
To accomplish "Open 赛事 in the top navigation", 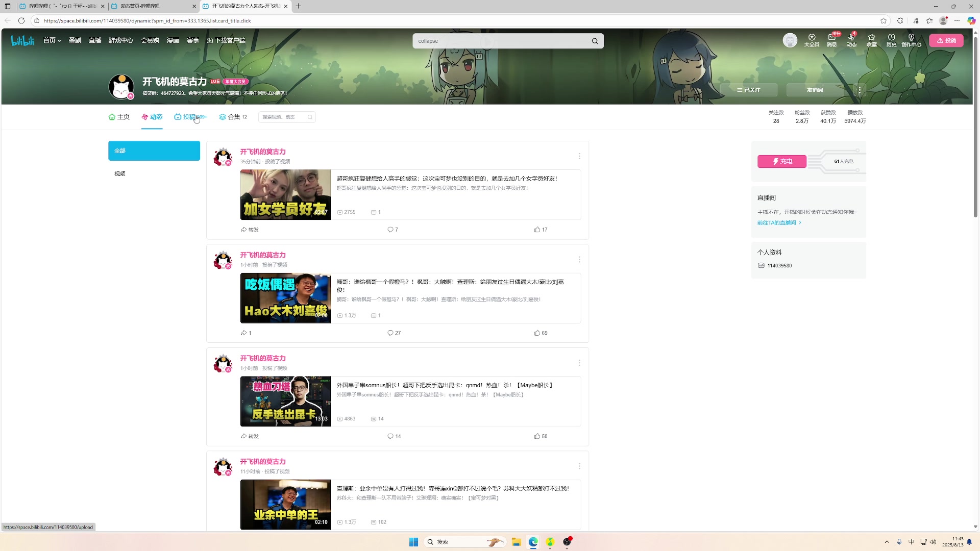I will point(193,40).
